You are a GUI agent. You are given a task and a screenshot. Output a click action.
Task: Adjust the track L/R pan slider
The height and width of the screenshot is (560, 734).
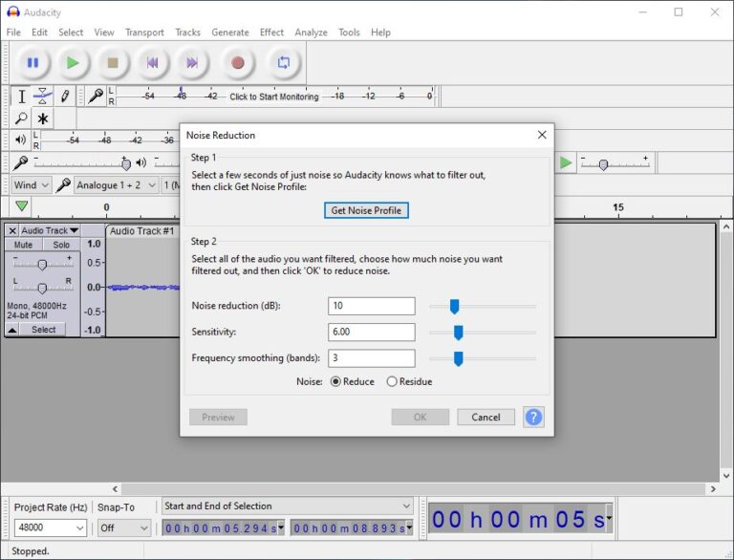[x=42, y=288]
